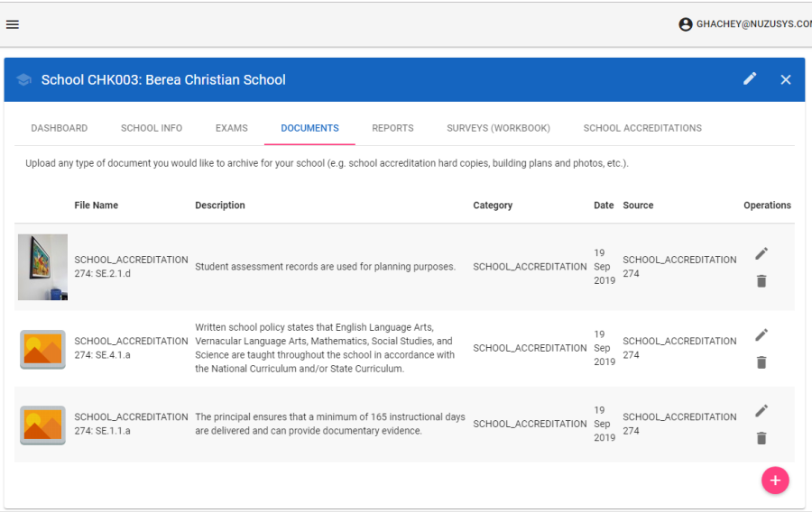Edit the SE.2.1.d document row
Viewport: 812px width, 512px height.
761,253
